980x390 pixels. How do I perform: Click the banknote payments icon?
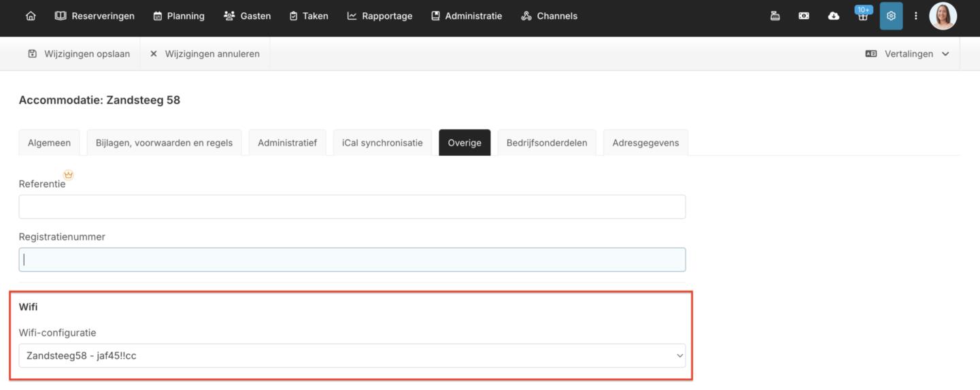(804, 16)
